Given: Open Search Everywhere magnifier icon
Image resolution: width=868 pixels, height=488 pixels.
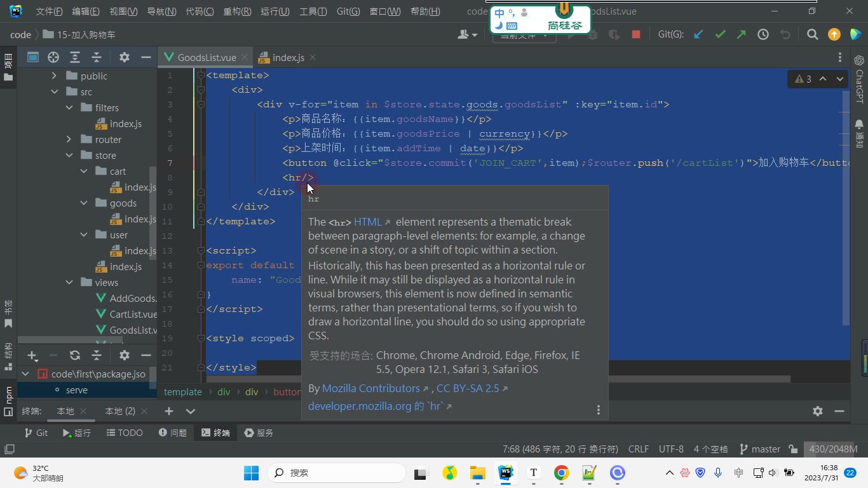Looking at the screenshot, I should [812, 34].
